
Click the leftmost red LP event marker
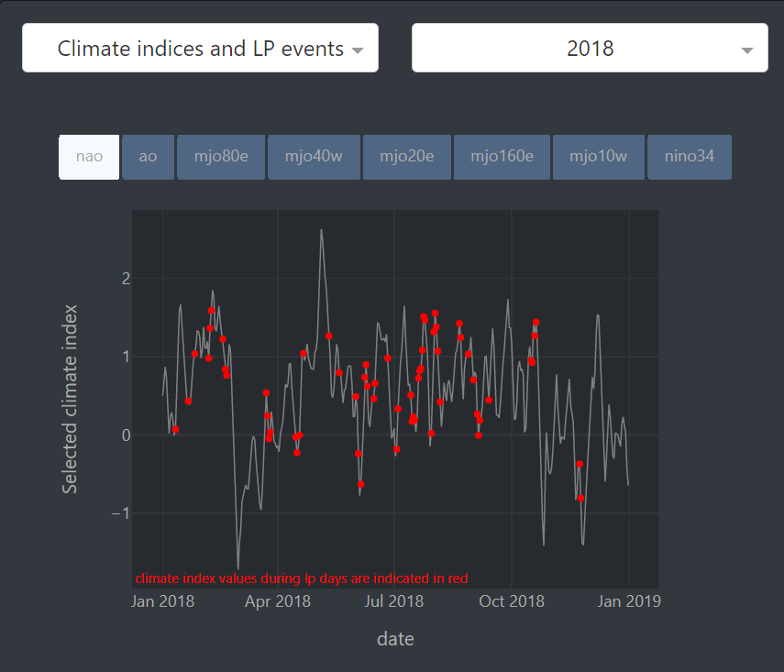click(x=175, y=429)
